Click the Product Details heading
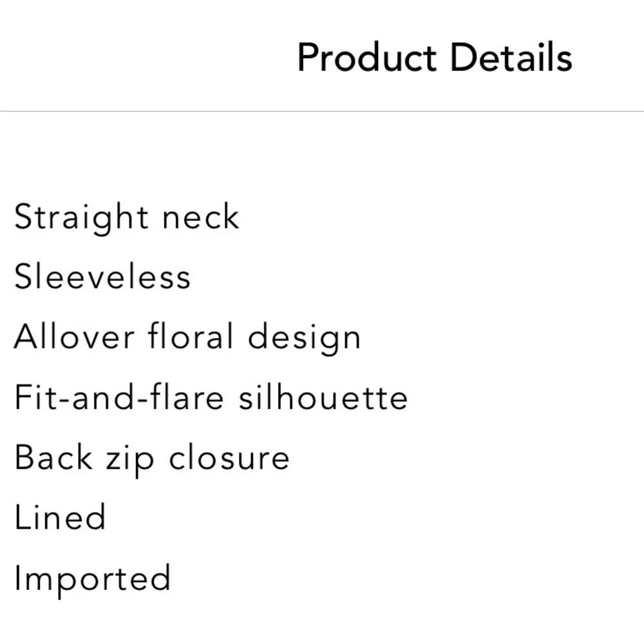644x644 pixels. (435, 57)
